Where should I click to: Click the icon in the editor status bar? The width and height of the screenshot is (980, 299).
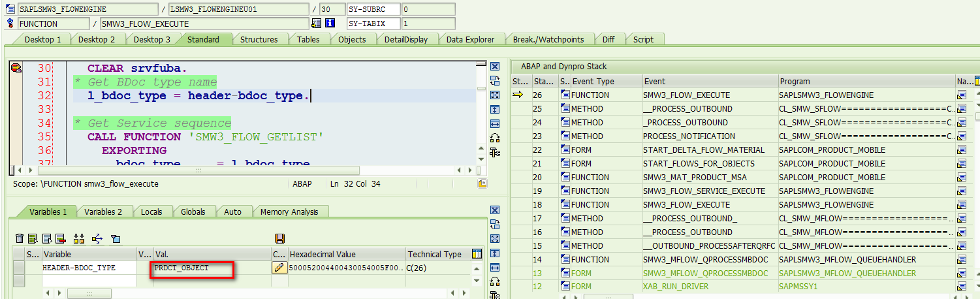pos(482,184)
